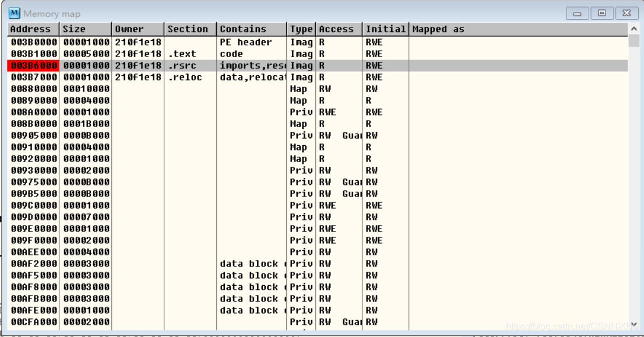The height and width of the screenshot is (337, 644).
Task: Click imports,resources cell in .rsrc row
Action: (252, 66)
